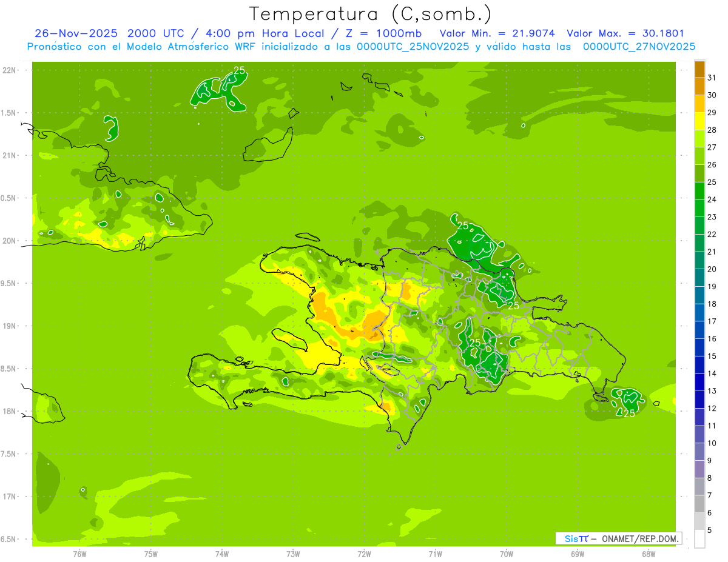The image size is (728, 562).
Task: Click "Valor Min. = 21.9074" text
Action: tap(497, 33)
